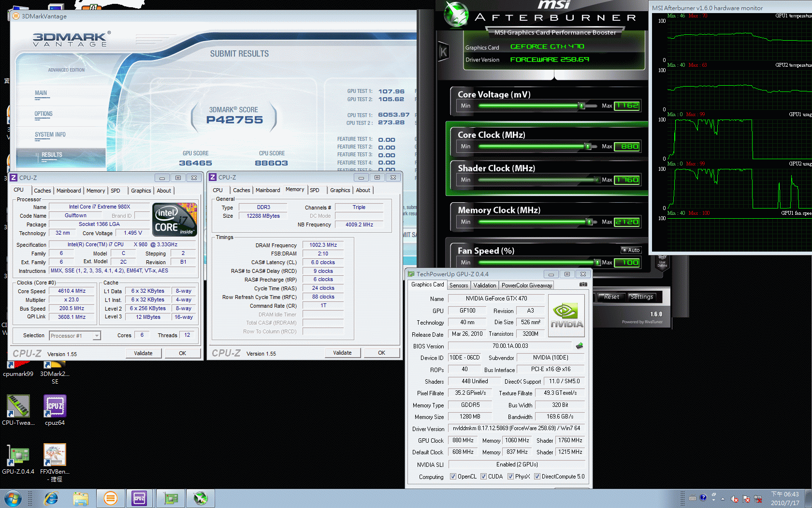This screenshot has height=508, width=812.
Task: Click the orange 3DMark Vantage taskbar button
Action: pyautogui.click(x=110, y=498)
